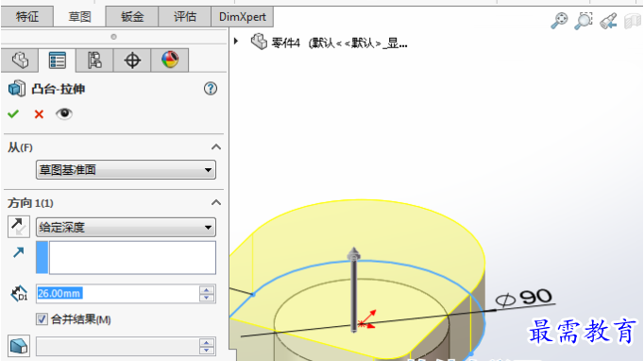Click the extrude direction arrow icon
The width and height of the screenshot is (644, 361).
point(19,252)
